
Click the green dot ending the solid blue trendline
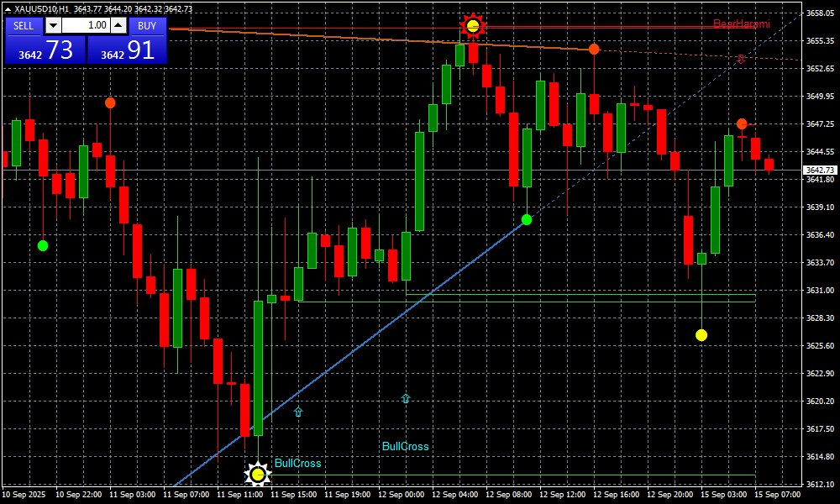[527, 219]
